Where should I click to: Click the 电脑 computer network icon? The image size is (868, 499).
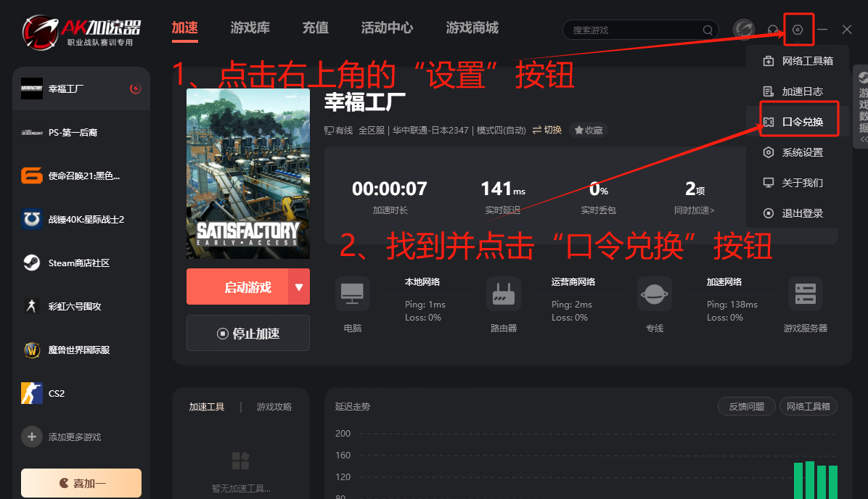point(353,294)
